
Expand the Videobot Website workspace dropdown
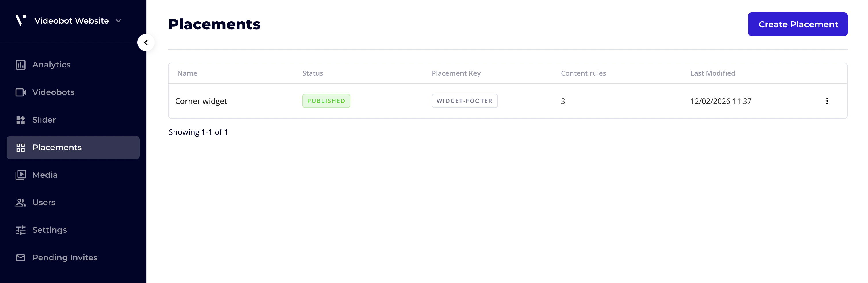click(118, 21)
